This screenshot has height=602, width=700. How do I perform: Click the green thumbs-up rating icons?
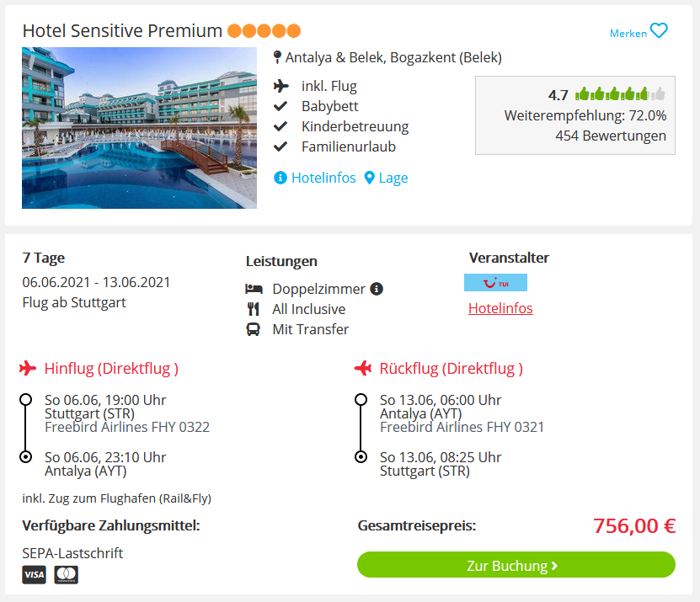click(620, 94)
